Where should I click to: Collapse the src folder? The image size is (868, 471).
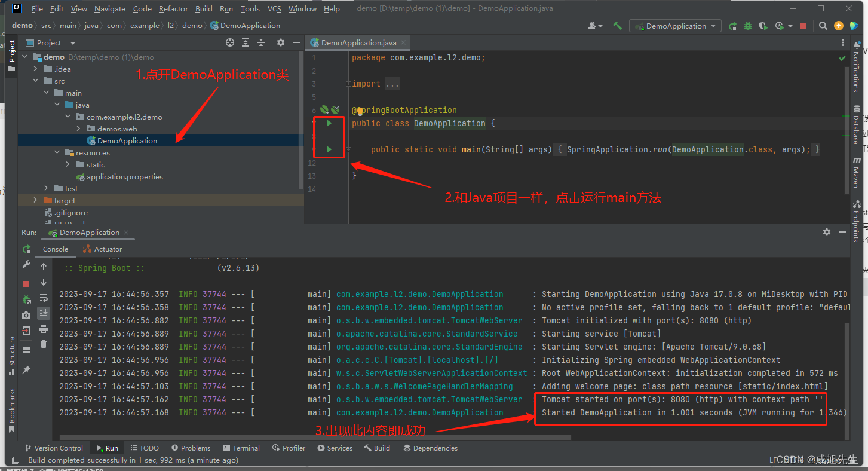tap(36, 81)
